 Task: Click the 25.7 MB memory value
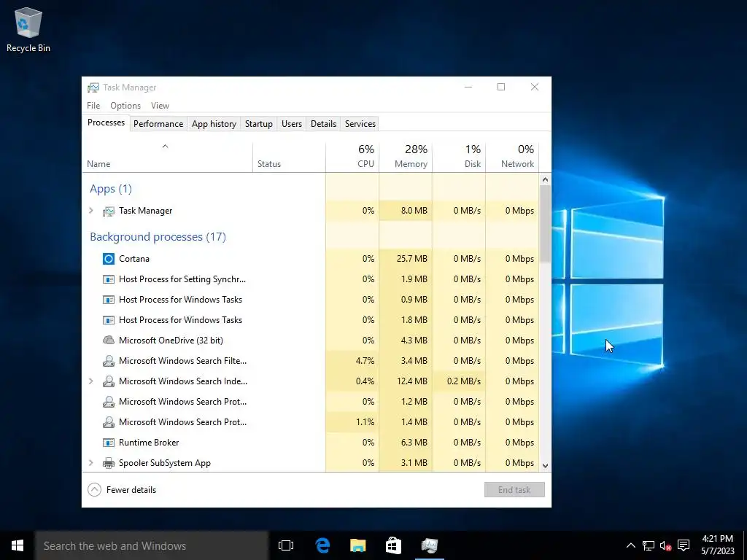click(x=411, y=259)
